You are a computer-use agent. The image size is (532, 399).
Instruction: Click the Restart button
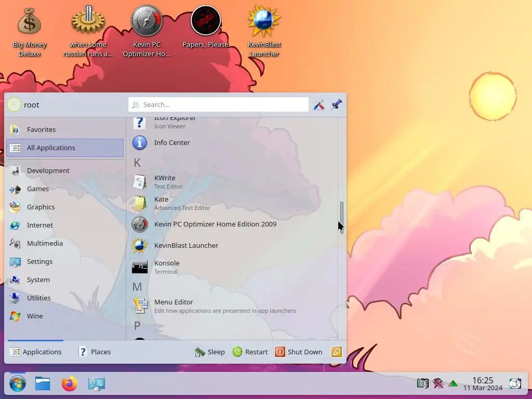(x=250, y=352)
